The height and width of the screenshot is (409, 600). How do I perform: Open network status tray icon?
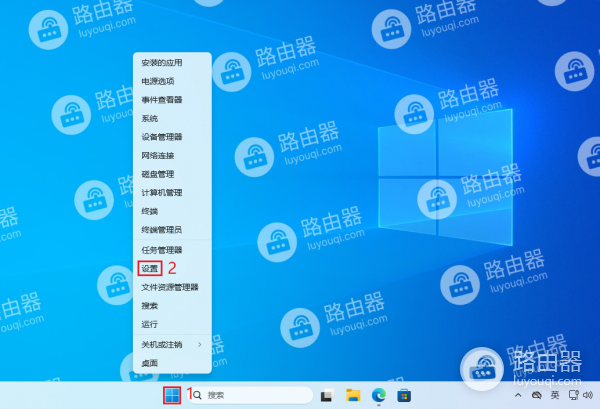pos(573,395)
